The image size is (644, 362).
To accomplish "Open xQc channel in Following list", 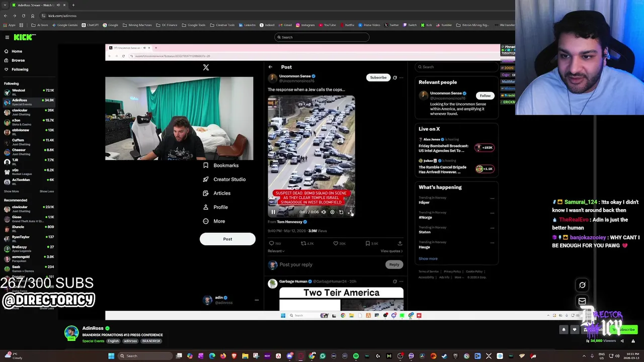I will pos(29,171).
